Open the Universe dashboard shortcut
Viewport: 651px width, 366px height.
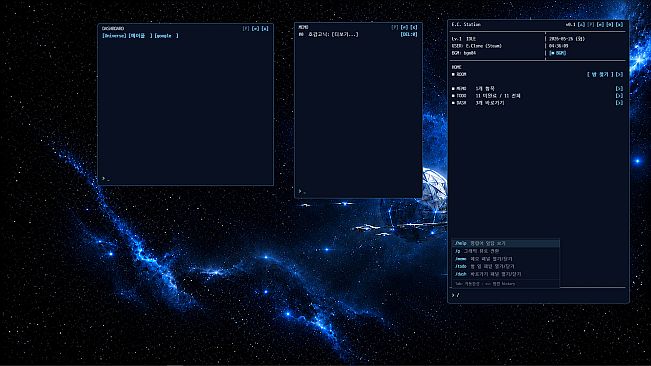click(114, 36)
